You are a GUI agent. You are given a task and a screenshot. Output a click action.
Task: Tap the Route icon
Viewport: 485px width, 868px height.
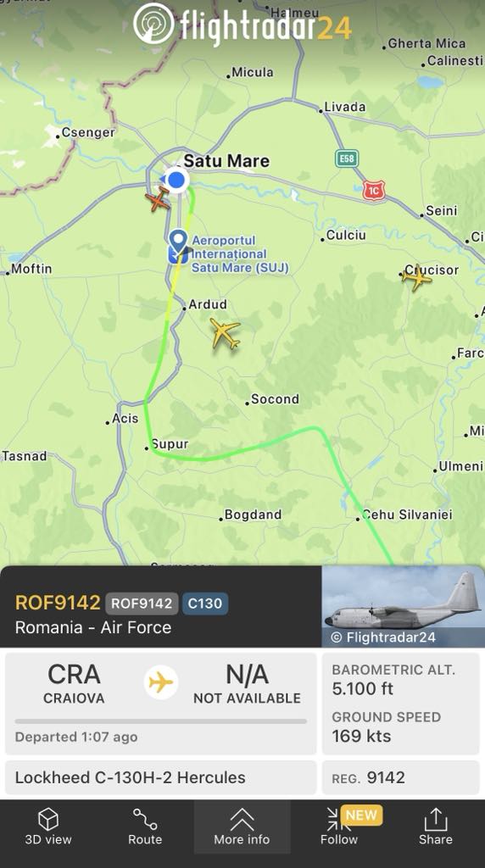[x=145, y=820]
